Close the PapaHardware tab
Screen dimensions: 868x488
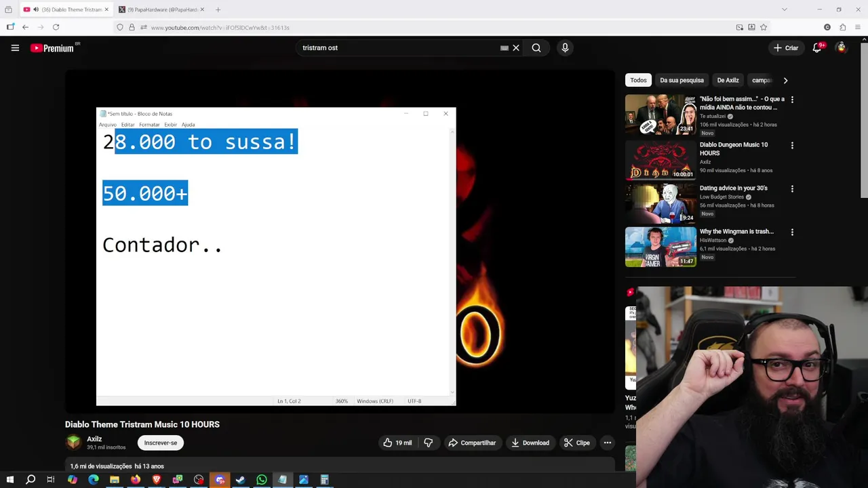[202, 9]
